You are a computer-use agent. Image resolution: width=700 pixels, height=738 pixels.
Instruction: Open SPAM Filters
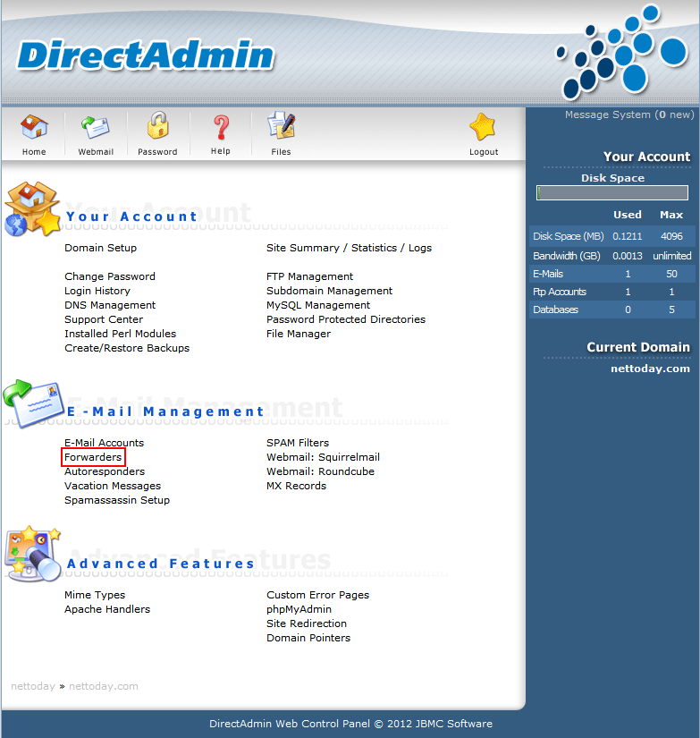298,443
